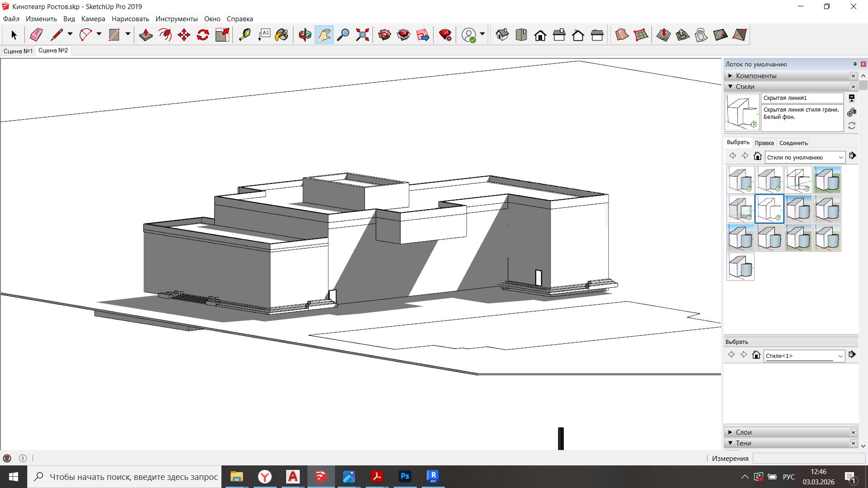Select the Eraser tool
This screenshot has height=488, width=868.
(x=36, y=35)
